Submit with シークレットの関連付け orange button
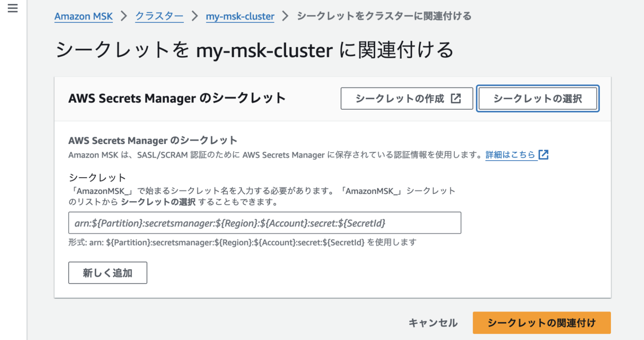 541,323
